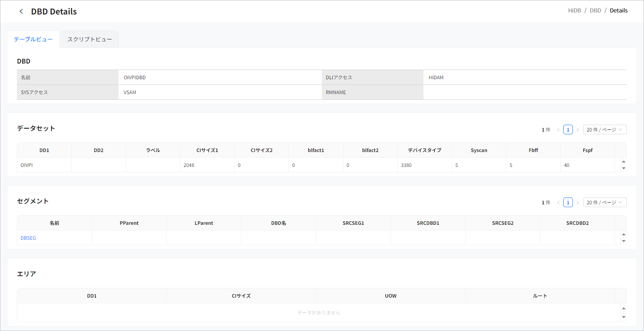Go to next page in セグメント pagination

click(578, 203)
